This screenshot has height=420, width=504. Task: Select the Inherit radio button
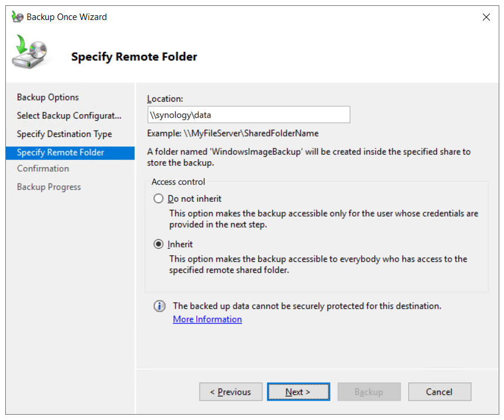(158, 244)
